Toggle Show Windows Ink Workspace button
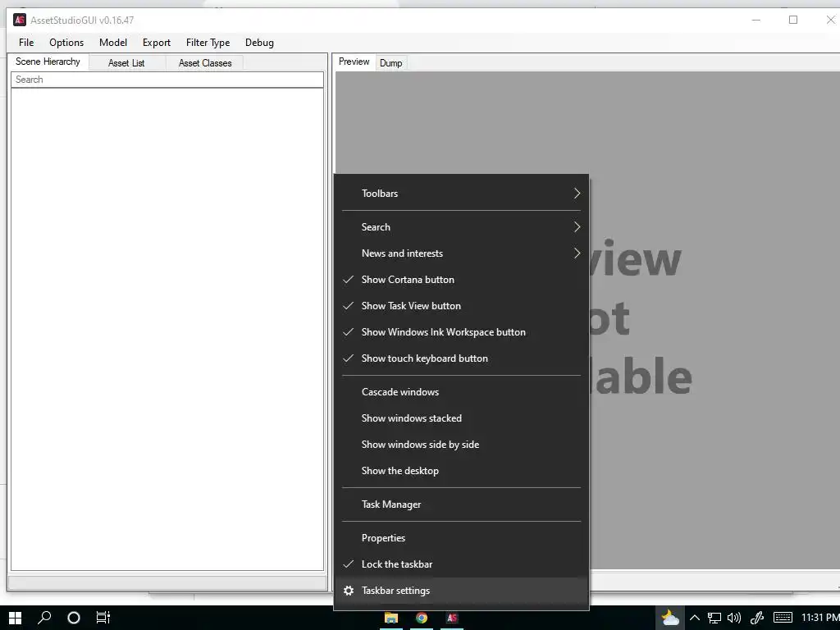 (461, 332)
